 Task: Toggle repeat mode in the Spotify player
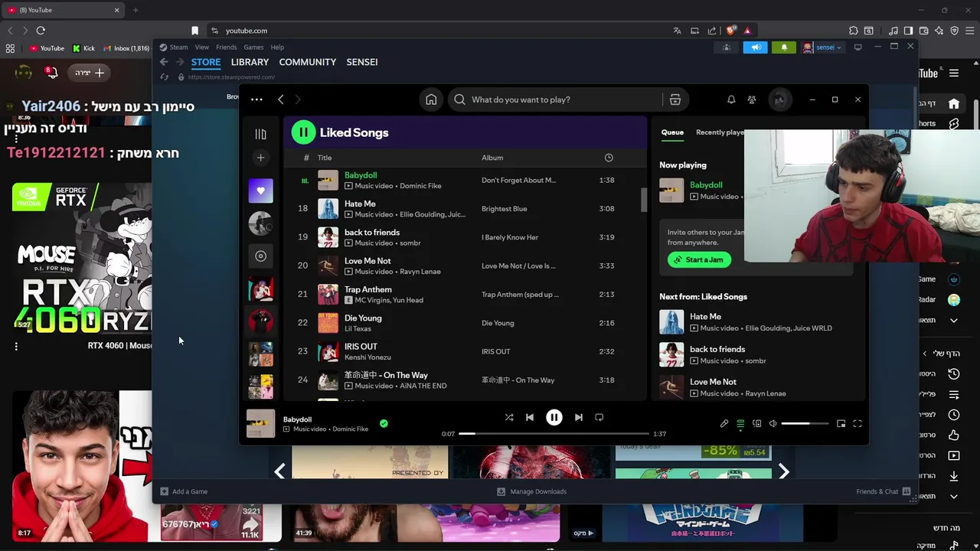point(599,417)
